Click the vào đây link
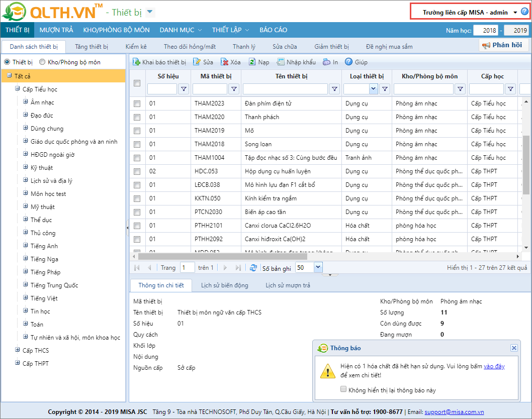Screen dimensions: 532x419 click(x=494, y=366)
